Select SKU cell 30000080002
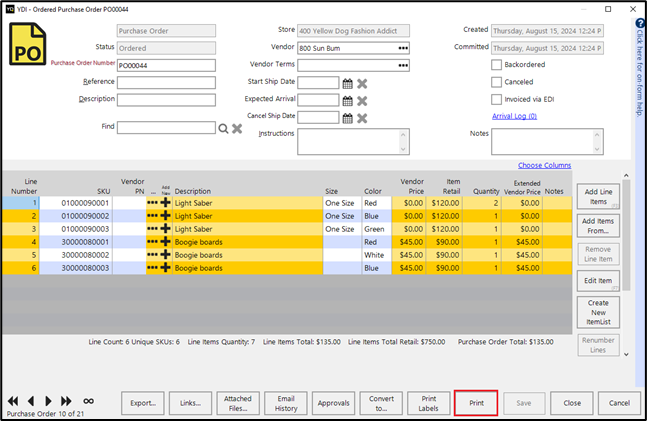This screenshot has width=647, height=421. 76,255
